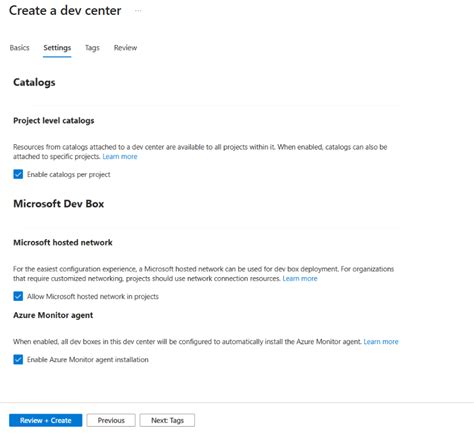Viewport: 474px width, 435px height.
Task: Select the Settings tab
Action: pos(57,48)
